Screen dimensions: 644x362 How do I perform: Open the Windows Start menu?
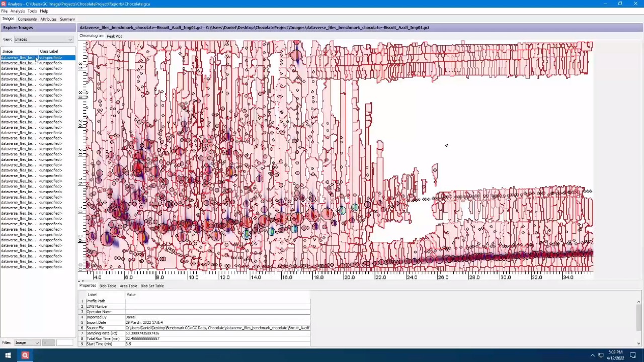8,355
